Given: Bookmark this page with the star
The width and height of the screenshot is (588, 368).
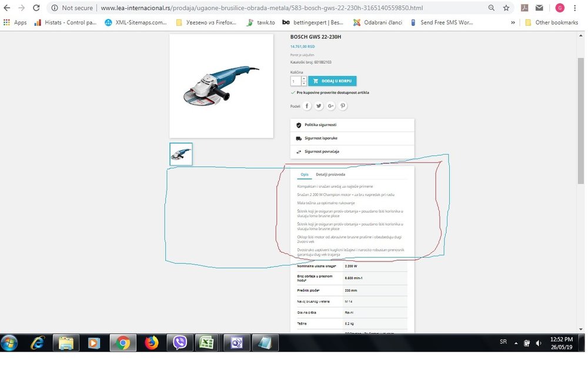Looking at the screenshot, I should 506,8.
